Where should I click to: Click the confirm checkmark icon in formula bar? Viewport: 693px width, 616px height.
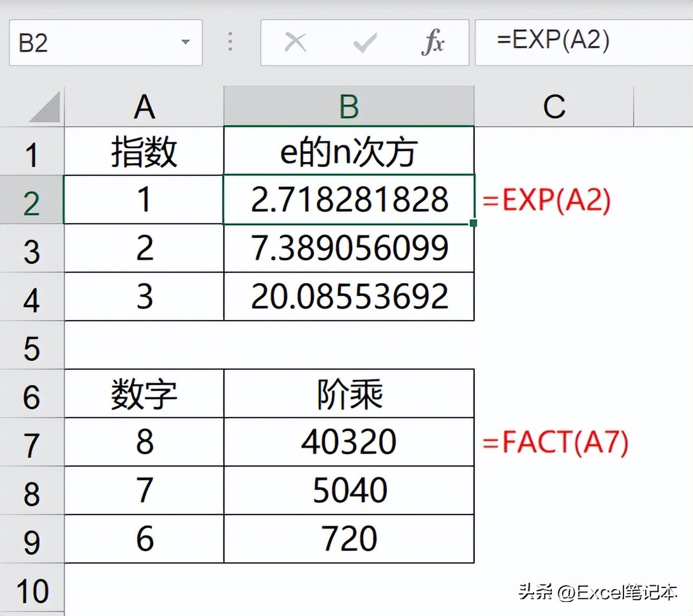point(365,43)
